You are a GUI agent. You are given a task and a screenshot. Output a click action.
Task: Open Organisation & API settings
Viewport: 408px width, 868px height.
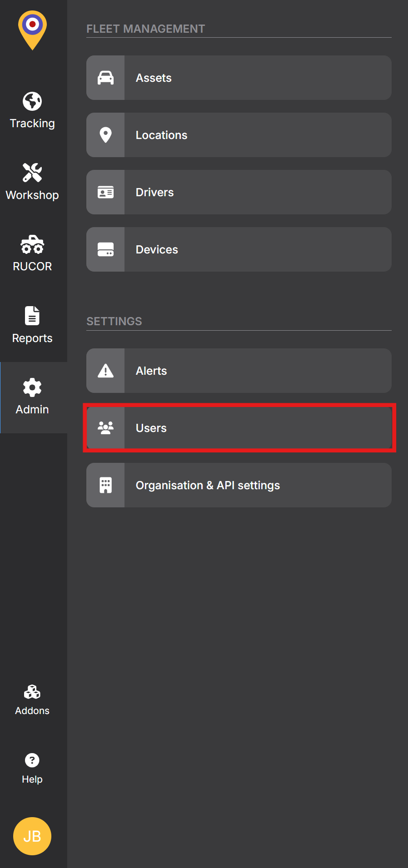pos(239,485)
